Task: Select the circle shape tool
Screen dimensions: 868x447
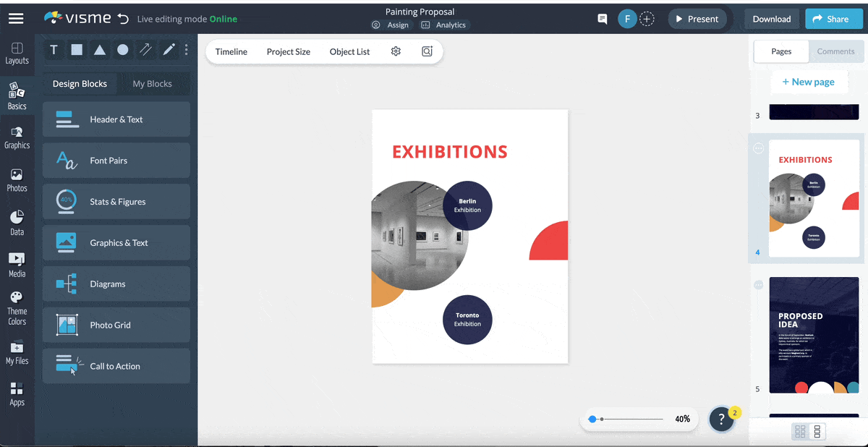Action: [x=122, y=49]
